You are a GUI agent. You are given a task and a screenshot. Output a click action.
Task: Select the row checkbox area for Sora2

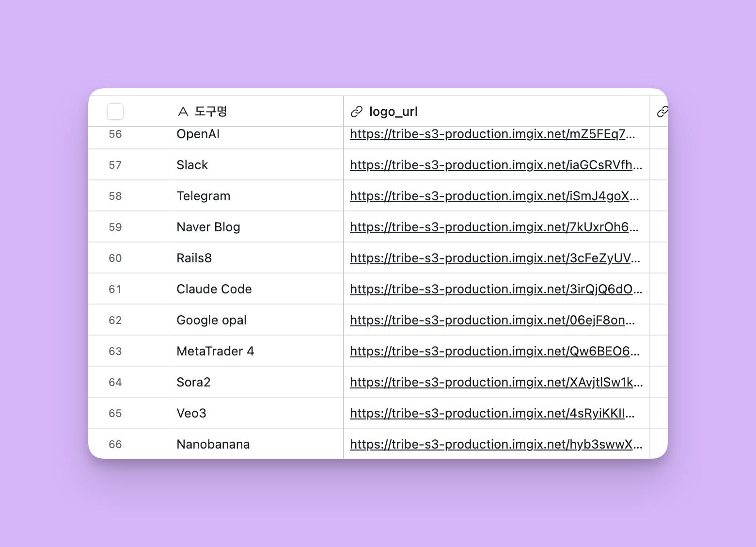pyautogui.click(x=115, y=382)
